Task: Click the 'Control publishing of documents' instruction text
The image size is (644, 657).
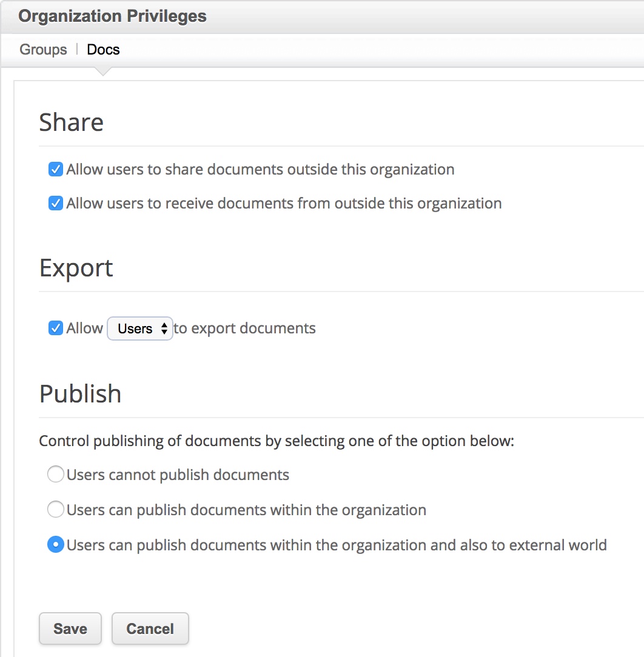Action: [x=276, y=441]
